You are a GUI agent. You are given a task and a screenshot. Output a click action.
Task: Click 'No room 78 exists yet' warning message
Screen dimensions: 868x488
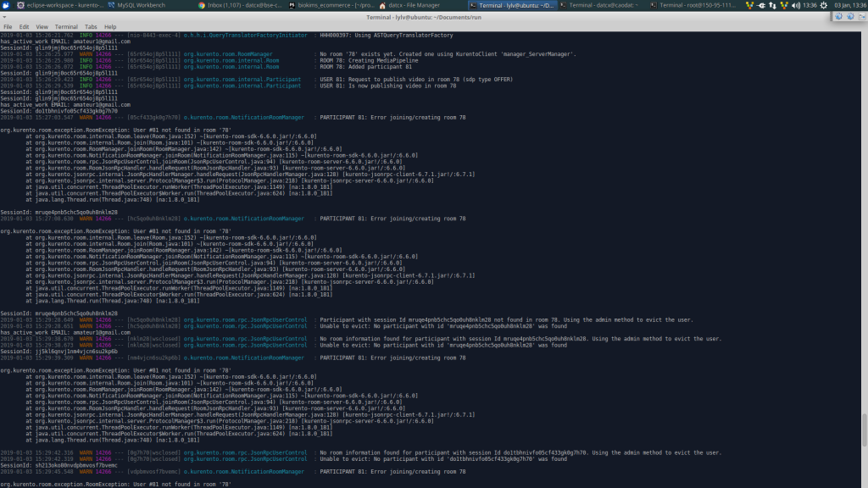pyautogui.click(x=448, y=54)
